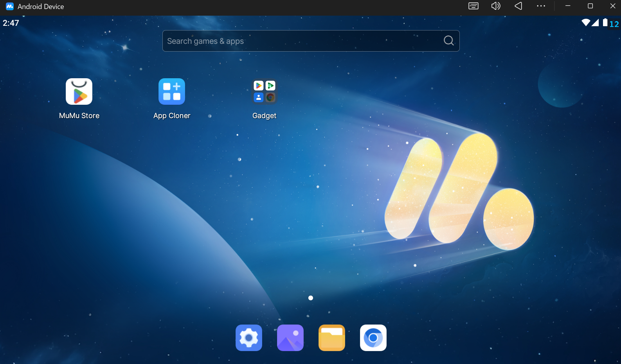The image size is (621, 364).
Task: Maximize the Android Device emulator window
Action: pyautogui.click(x=590, y=6)
